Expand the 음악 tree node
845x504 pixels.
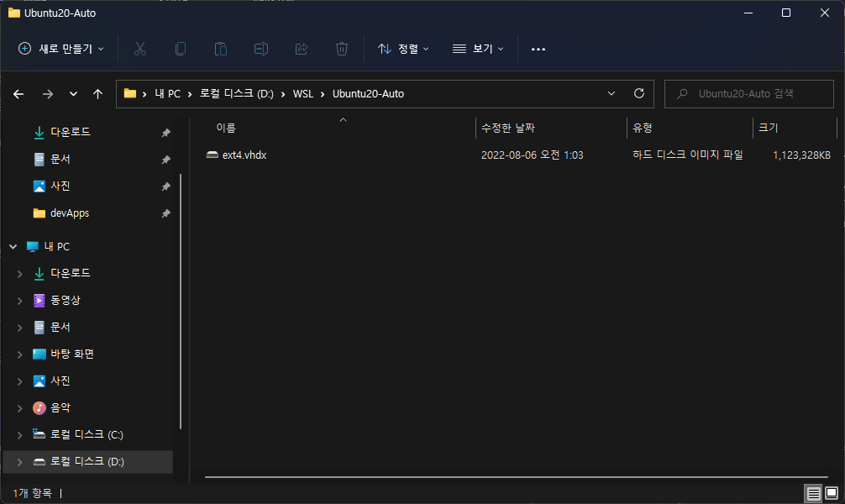click(x=19, y=408)
